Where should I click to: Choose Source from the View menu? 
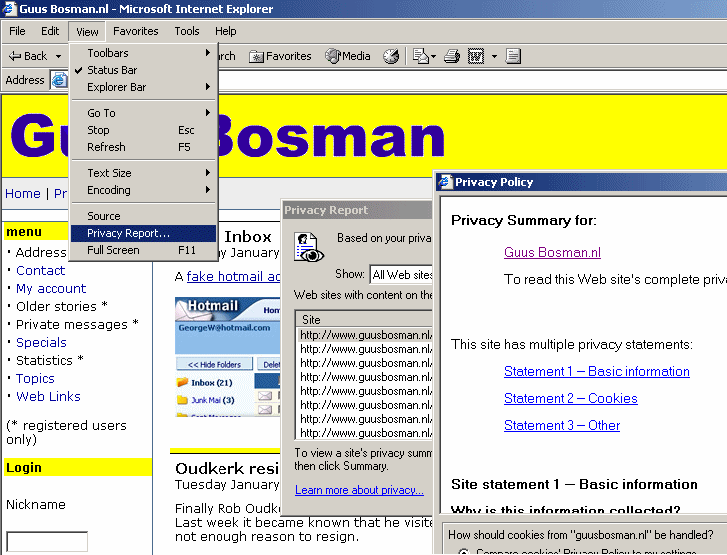point(143,216)
